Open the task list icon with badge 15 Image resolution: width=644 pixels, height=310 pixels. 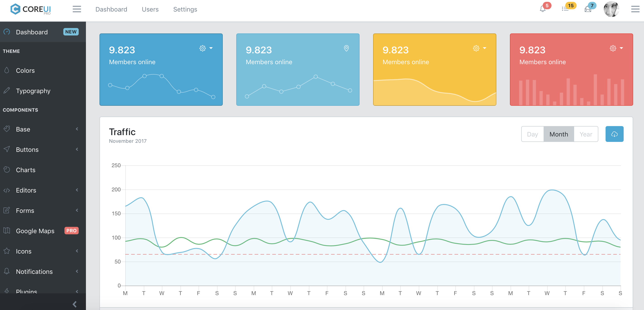(565, 9)
